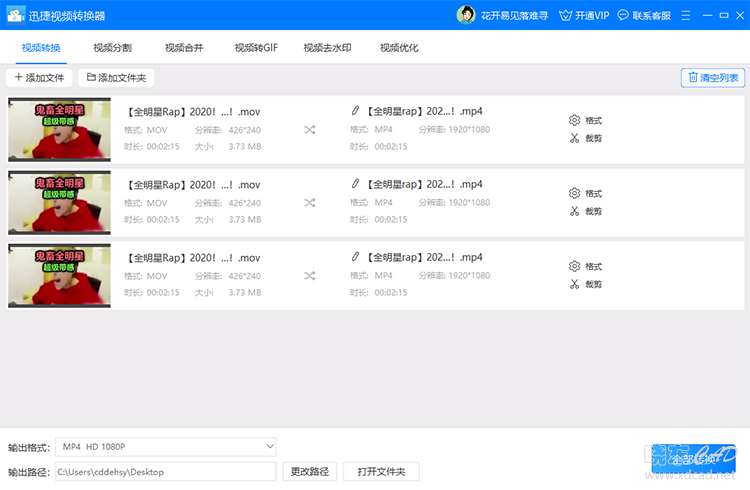750x490 pixels.
Task: Switch to 视频合并 tab
Action: pyautogui.click(x=184, y=48)
